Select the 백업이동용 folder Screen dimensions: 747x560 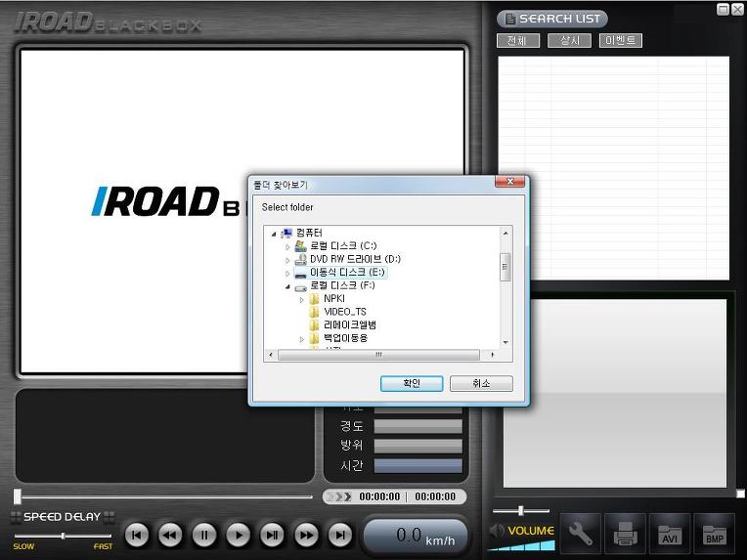[346, 338]
